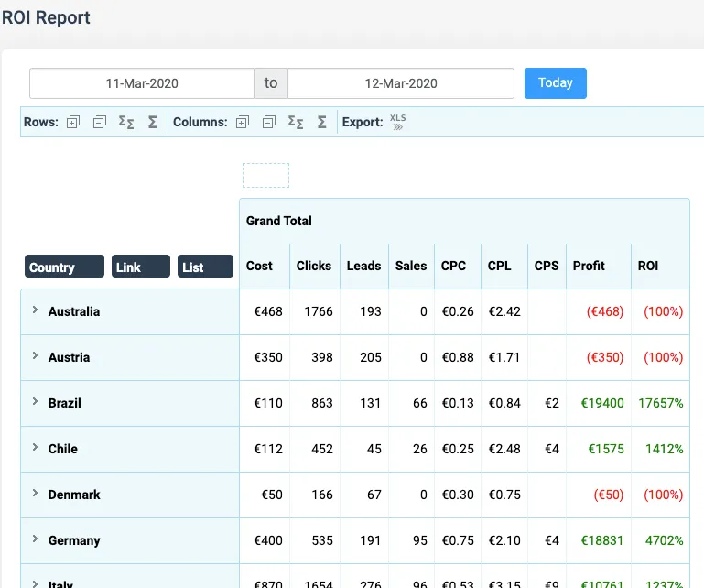Image resolution: width=704 pixels, height=588 pixels.
Task: Select the Country row field
Action: [x=64, y=267]
